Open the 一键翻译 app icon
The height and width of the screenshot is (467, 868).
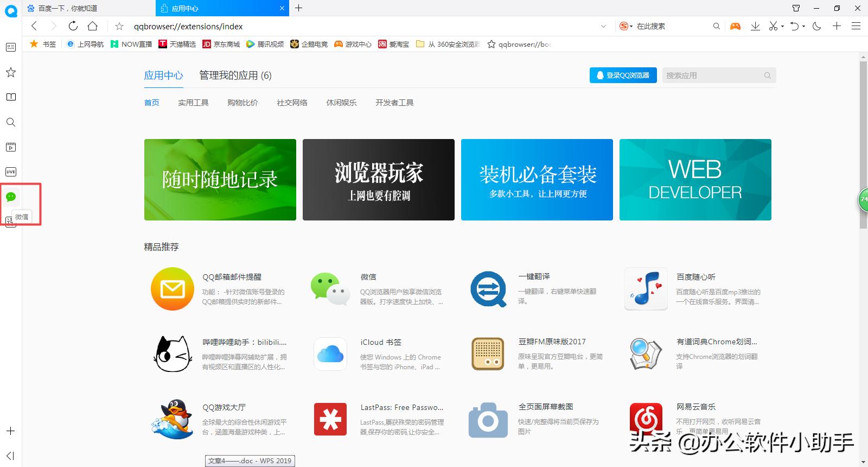pos(488,289)
